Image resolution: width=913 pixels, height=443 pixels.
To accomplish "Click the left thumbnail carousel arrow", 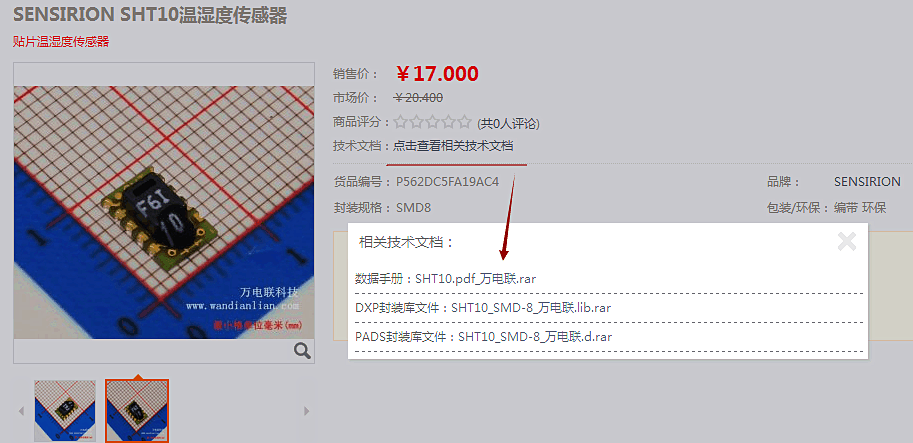I will click(22, 411).
